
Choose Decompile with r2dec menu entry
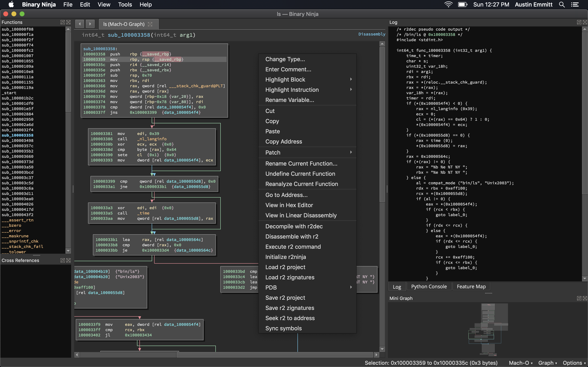294,226
